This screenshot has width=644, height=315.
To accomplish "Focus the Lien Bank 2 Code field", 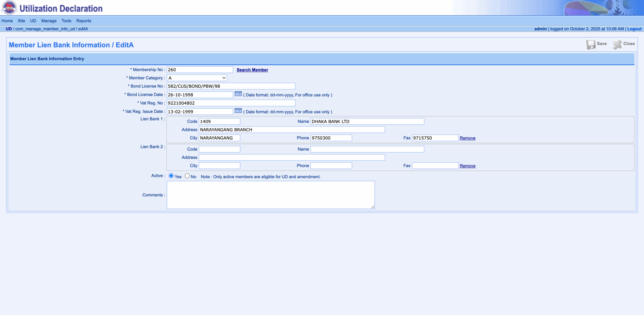I will (x=219, y=149).
